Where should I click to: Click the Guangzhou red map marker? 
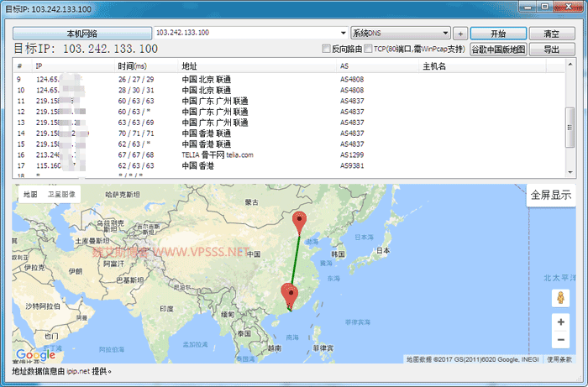tap(291, 296)
